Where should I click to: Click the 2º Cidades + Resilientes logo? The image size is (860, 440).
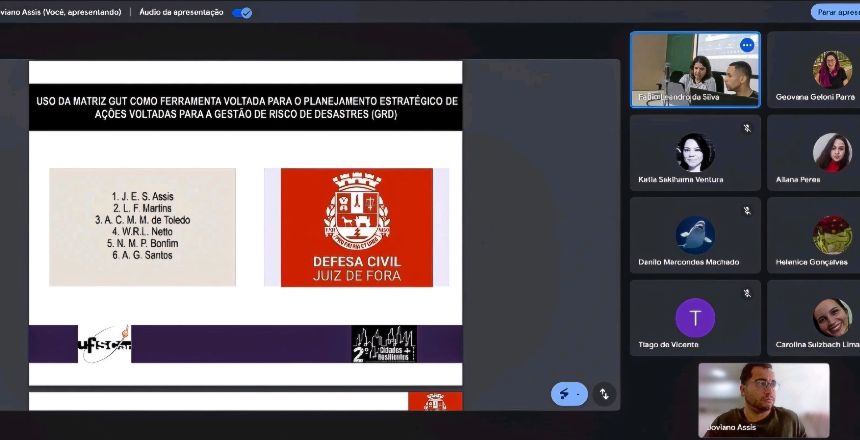point(384,344)
